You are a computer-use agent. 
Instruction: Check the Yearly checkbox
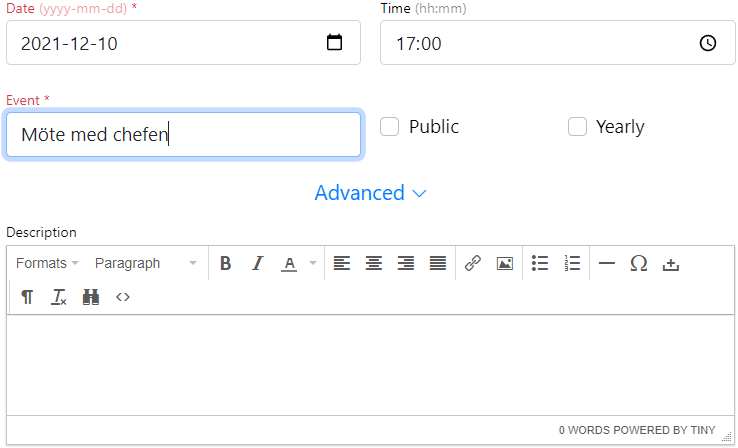point(577,126)
